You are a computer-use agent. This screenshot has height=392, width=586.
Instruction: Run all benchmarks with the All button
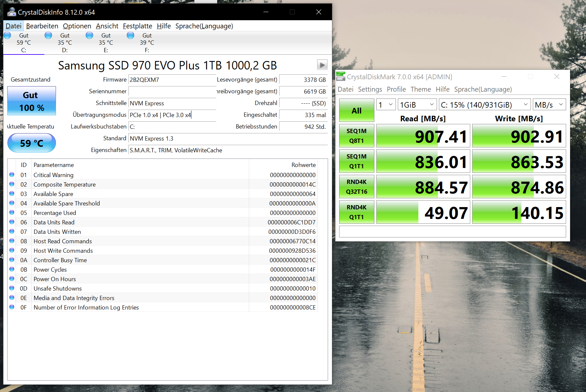356,110
